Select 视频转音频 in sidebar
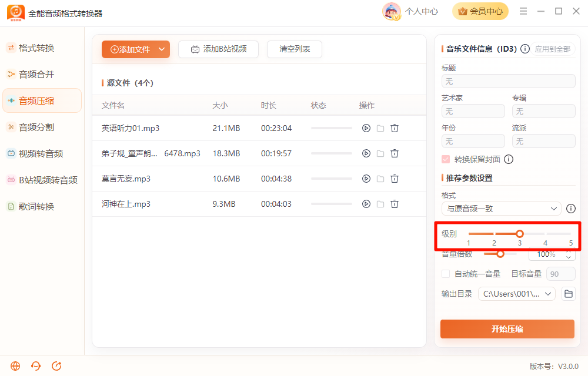588x376 pixels. (42, 153)
